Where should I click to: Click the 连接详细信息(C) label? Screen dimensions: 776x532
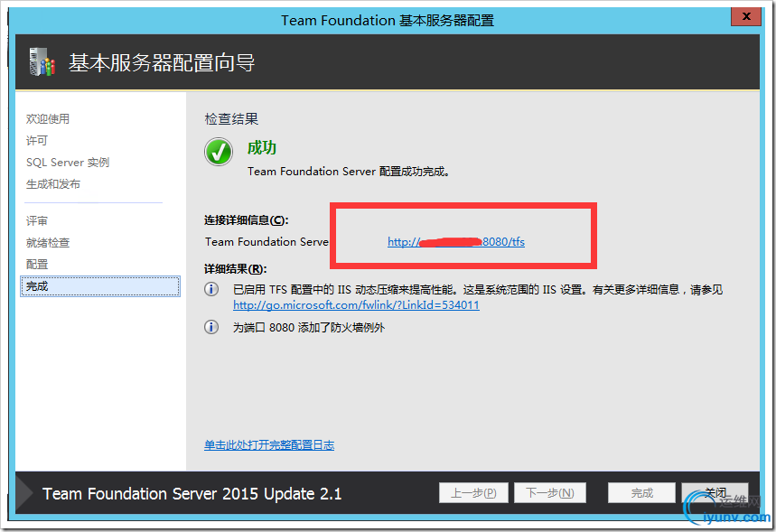tap(247, 220)
